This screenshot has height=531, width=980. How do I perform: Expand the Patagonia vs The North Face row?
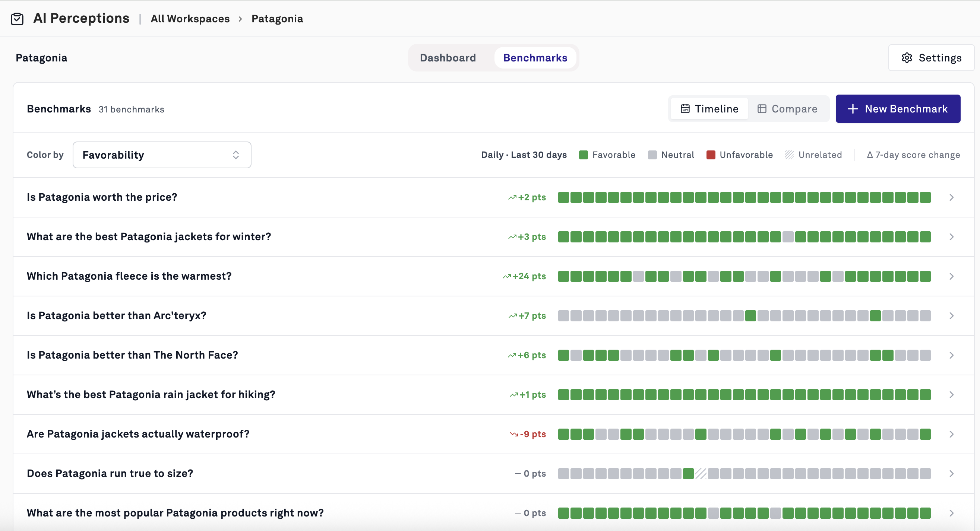[951, 356]
